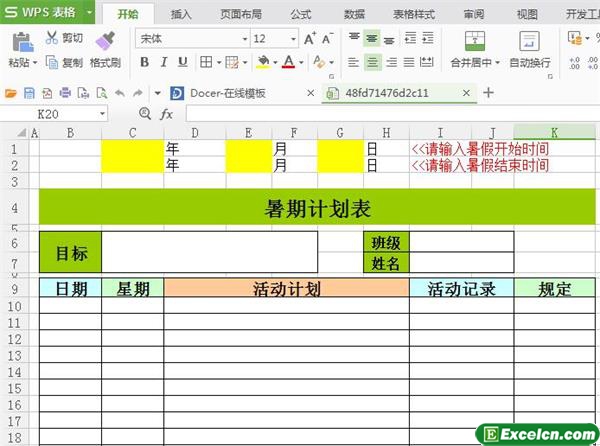Toggle Italic formatting
This screenshot has height=446, width=600.
coord(164,62)
